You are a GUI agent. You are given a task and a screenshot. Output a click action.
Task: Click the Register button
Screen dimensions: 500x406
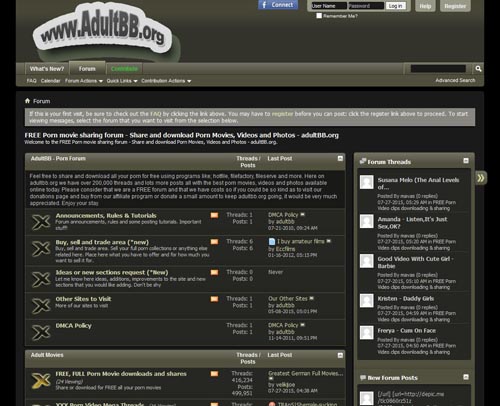455,6
